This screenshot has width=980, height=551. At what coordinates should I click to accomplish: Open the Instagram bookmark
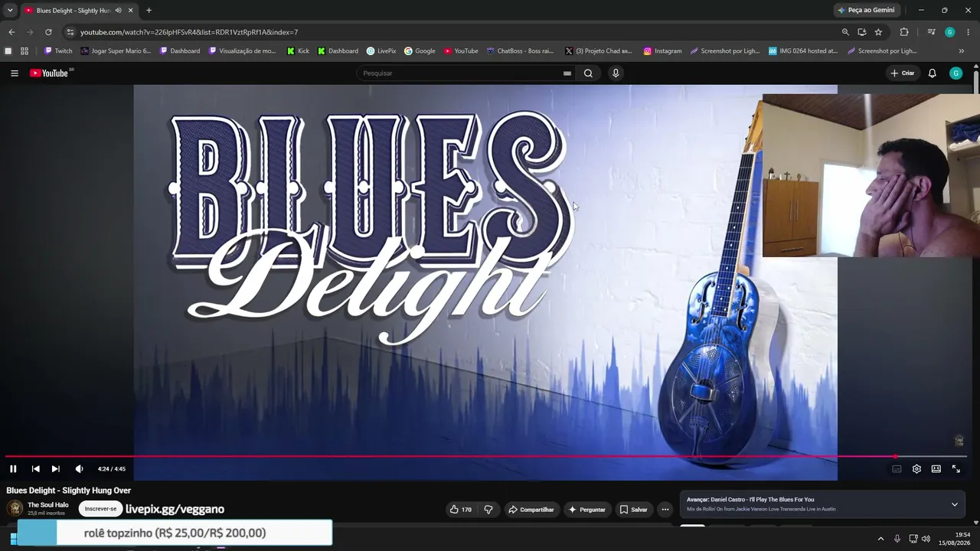tap(662, 51)
